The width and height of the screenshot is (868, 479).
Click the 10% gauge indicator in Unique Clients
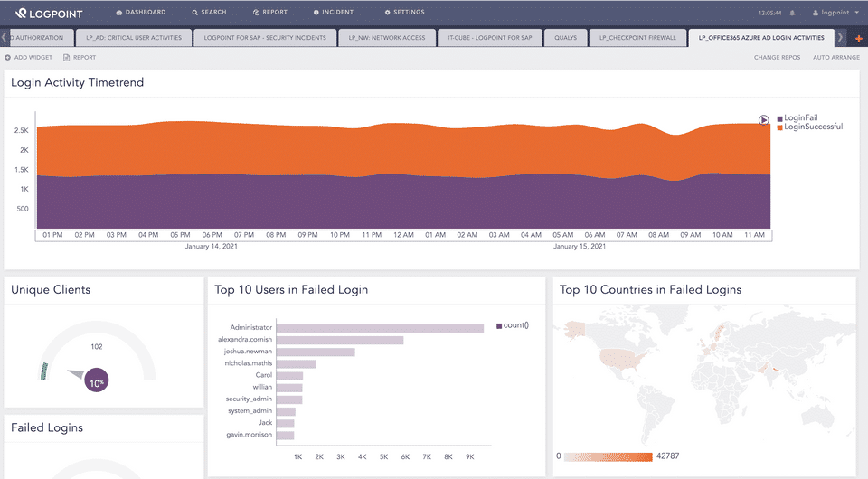97,380
